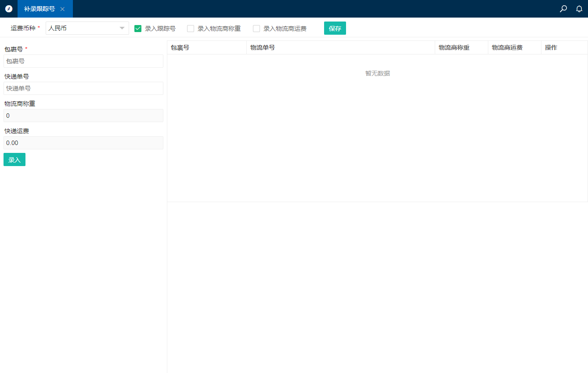This screenshot has height=373, width=588.
Task: Enable the 录入物流商运费 checkbox
Action: (256, 29)
